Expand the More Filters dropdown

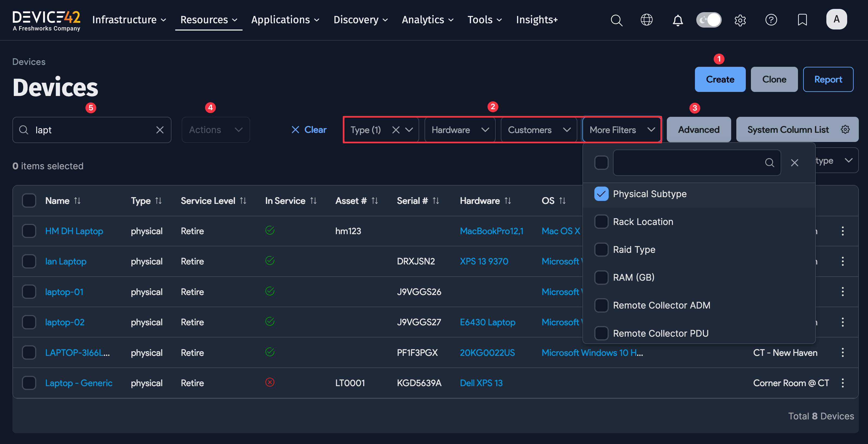pos(621,130)
